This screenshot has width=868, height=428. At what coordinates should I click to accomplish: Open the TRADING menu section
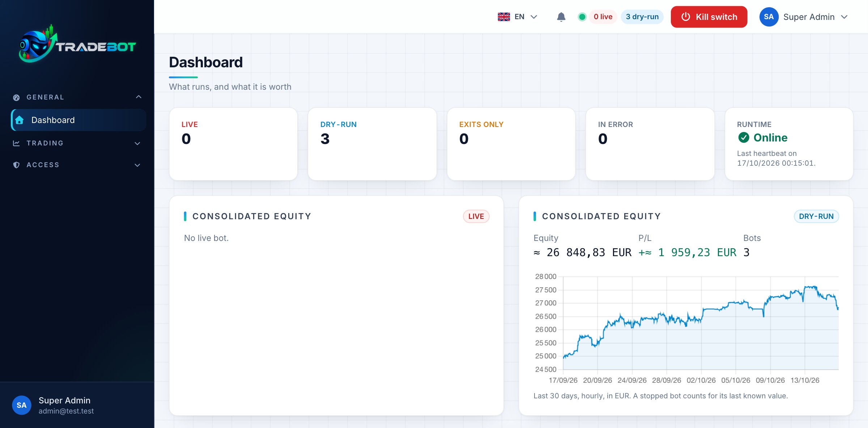[x=77, y=143]
